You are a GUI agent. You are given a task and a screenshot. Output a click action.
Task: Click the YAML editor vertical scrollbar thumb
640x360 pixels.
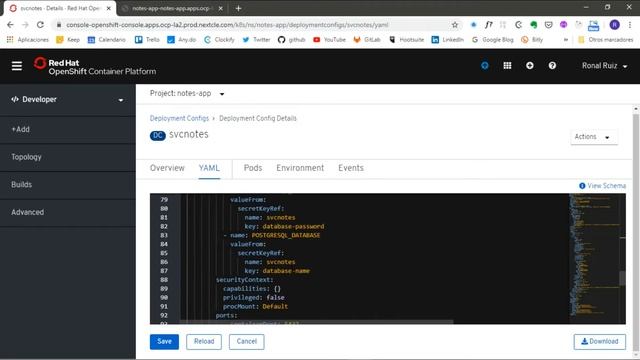click(x=622, y=278)
